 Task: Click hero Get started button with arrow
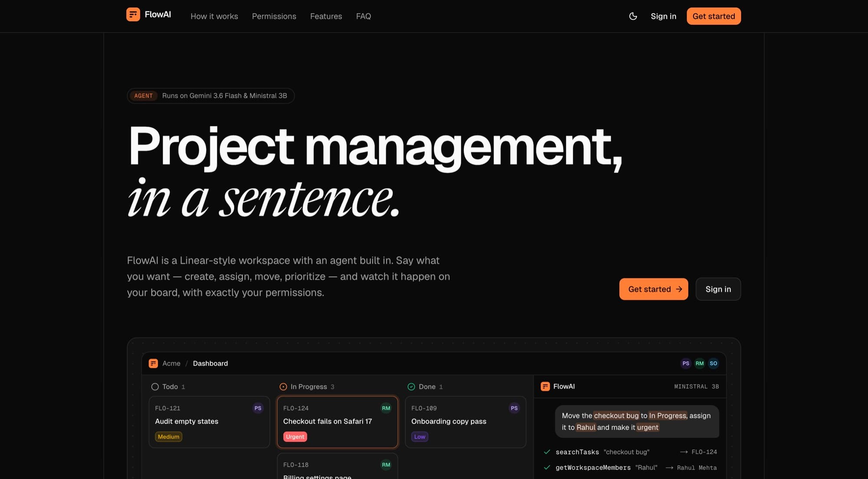coord(654,289)
